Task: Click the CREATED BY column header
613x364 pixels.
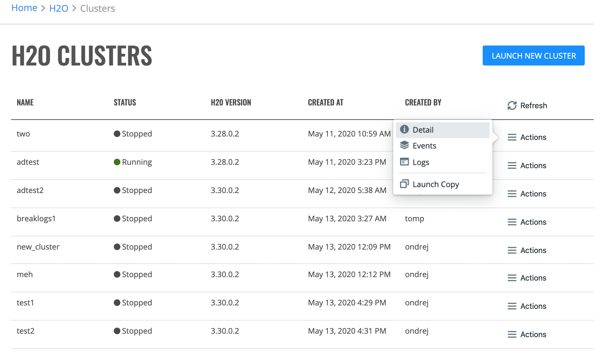Action: click(423, 102)
